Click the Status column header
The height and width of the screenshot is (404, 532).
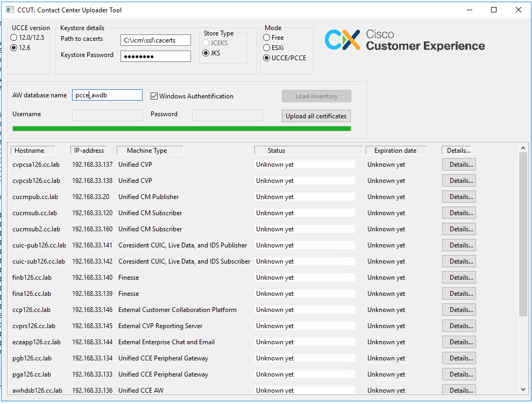(x=308, y=151)
